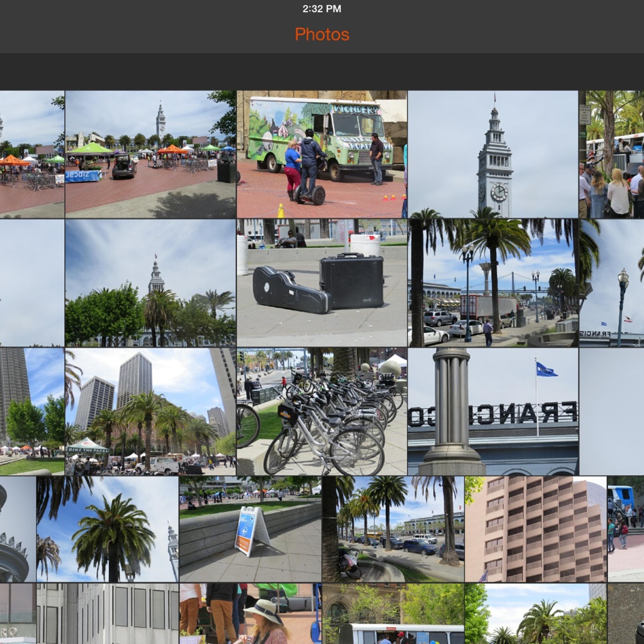Click the Photos title in header
644x644 pixels.
(x=322, y=34)
